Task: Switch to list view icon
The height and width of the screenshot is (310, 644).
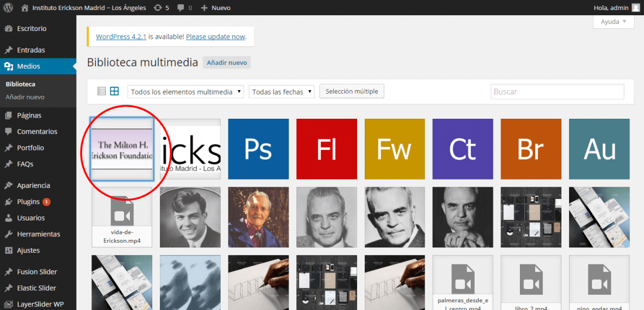Action: 101,91
